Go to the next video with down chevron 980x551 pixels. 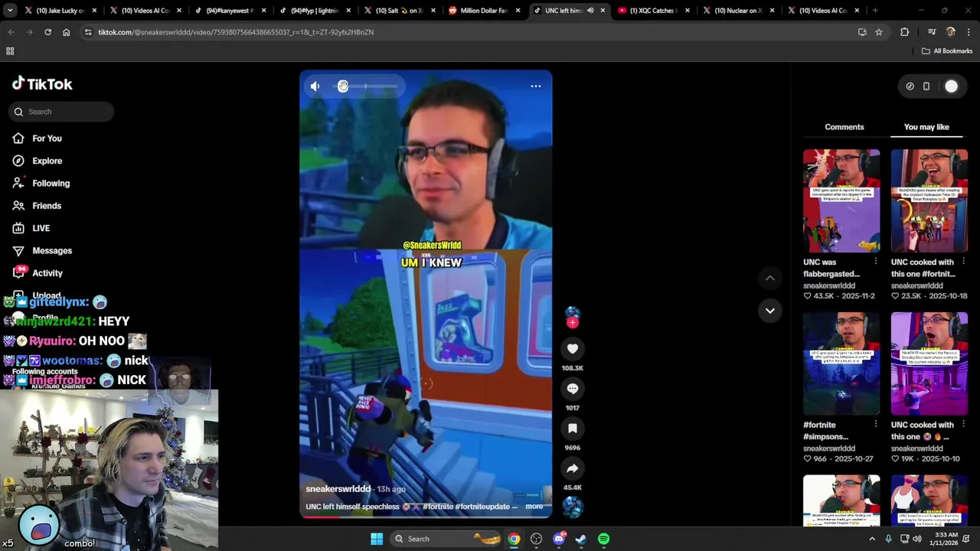pyautogui.click(x=770, y=311)
